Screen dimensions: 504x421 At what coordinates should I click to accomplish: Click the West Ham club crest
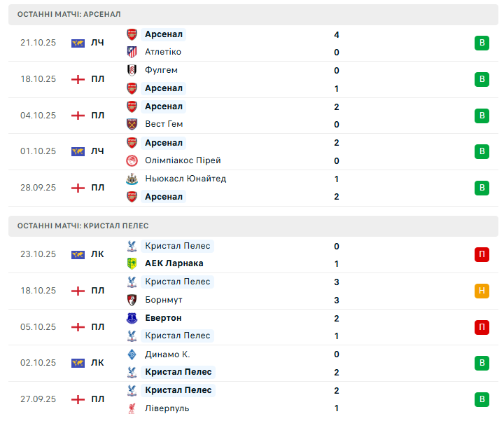132,124
